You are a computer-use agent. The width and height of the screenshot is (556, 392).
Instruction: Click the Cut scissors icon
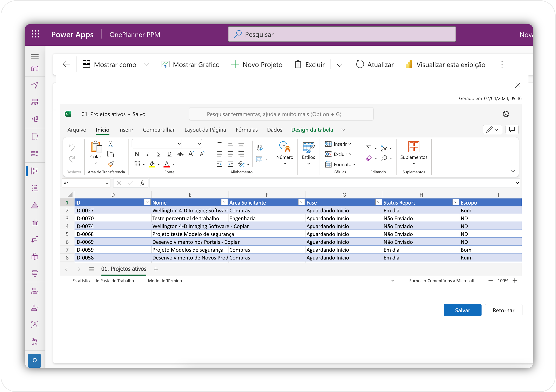tap(110, 144)
